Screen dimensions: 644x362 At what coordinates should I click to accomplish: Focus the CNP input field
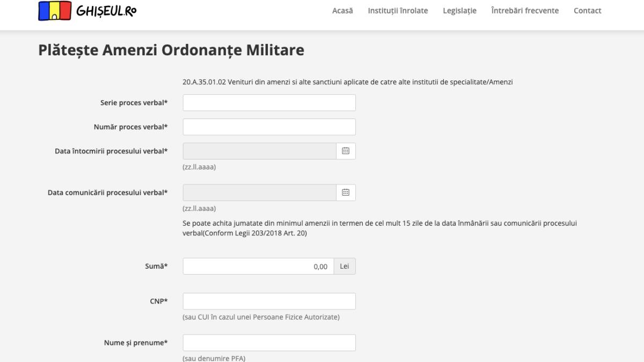[x=269, y=301]
